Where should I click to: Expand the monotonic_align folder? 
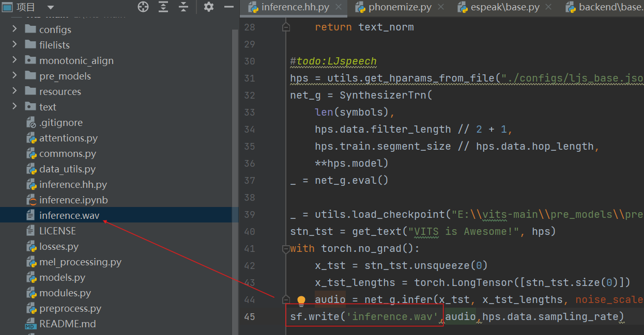click(x=14, y=60)
